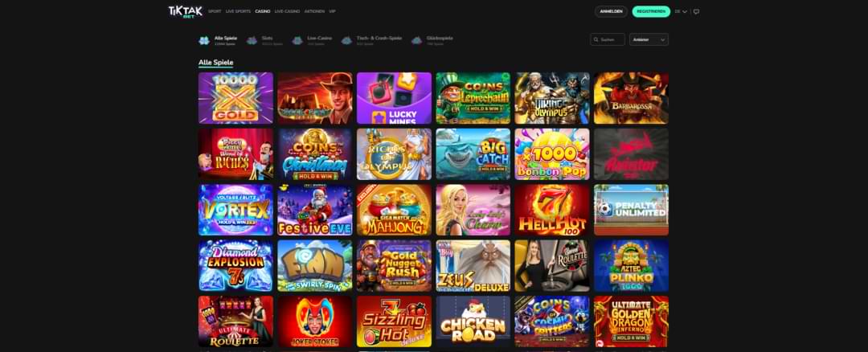Open the Lucky Lady's Charm game
This screenshot has width=868, height=352.
473,210
